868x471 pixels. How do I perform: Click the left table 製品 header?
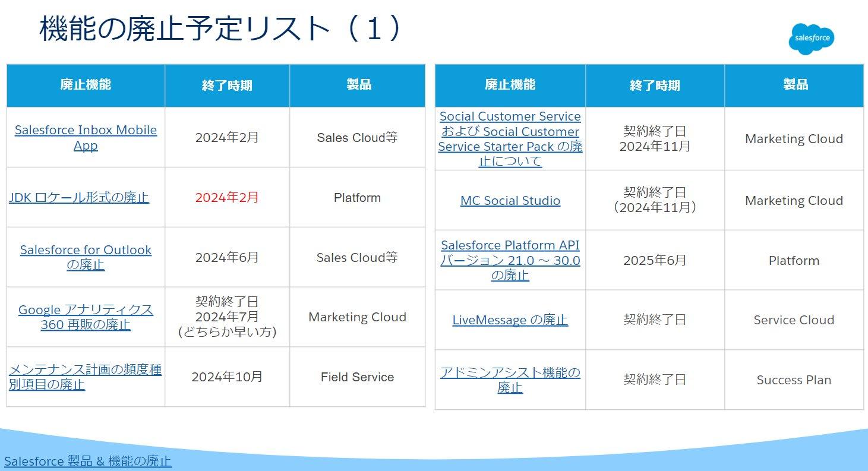358,84
